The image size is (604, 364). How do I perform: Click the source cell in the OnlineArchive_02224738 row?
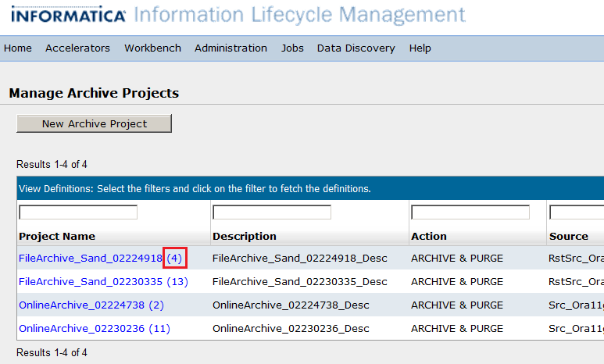[x=577, y=305]
